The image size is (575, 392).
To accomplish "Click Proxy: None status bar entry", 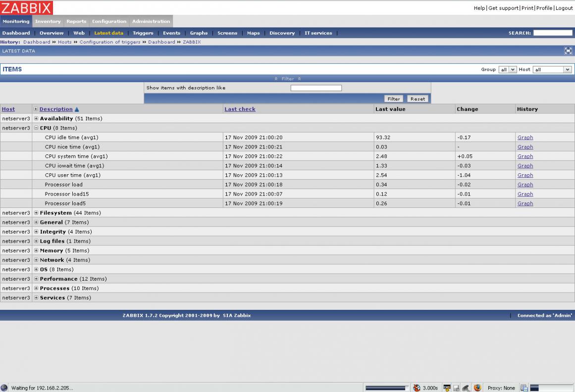I will (501, 388).
